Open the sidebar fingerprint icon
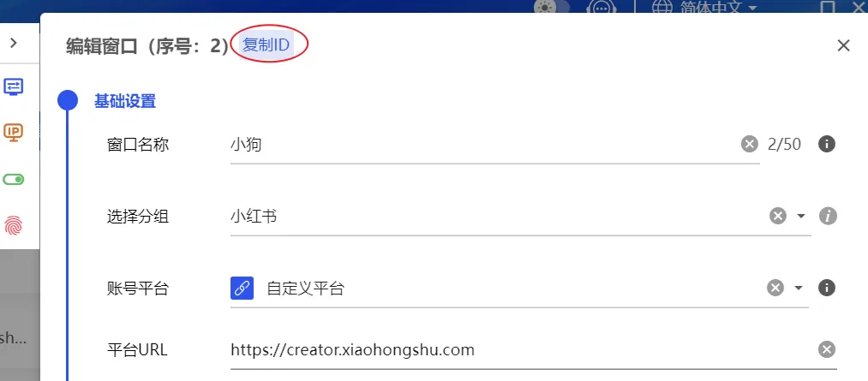This screenshot has height=381, width=868. tap(14, 226)
